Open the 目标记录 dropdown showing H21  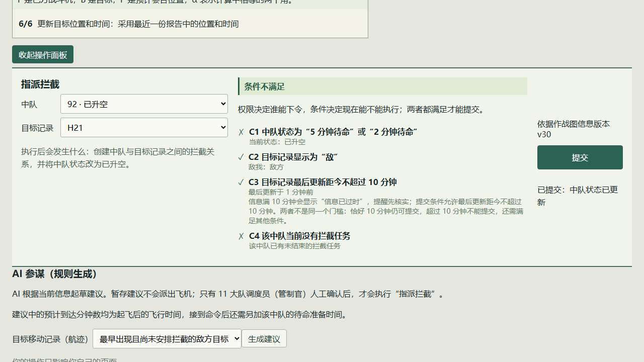(x=144, y=128)
